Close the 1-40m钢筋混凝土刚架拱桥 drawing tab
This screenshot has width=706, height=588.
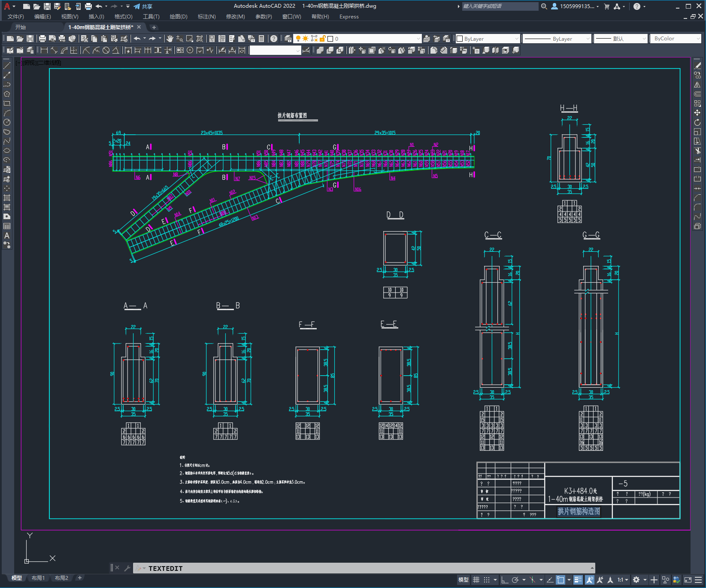point(139,27)
